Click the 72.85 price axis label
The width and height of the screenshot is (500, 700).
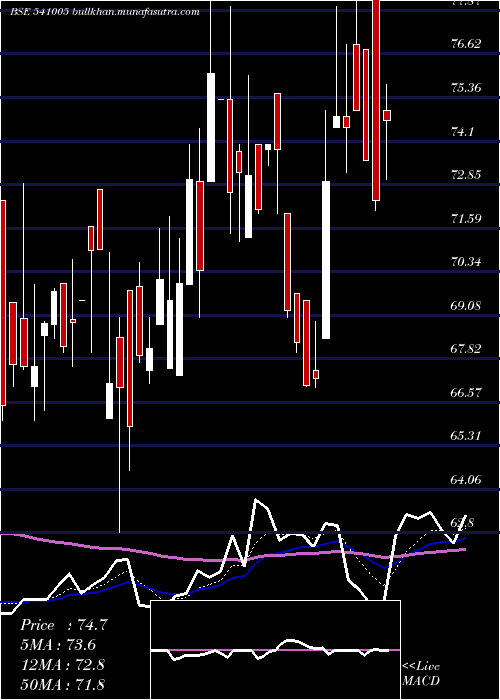[466, 175]
